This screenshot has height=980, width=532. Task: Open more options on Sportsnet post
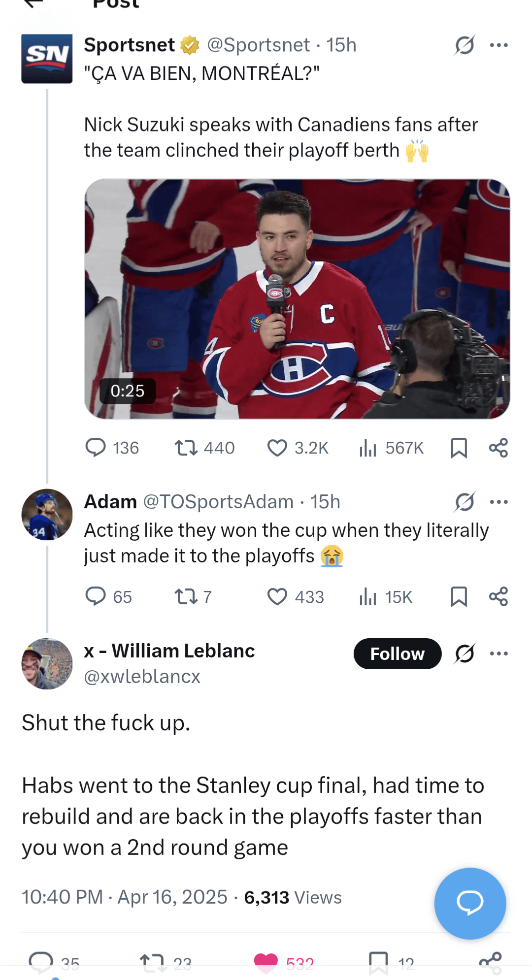(499, 45)
